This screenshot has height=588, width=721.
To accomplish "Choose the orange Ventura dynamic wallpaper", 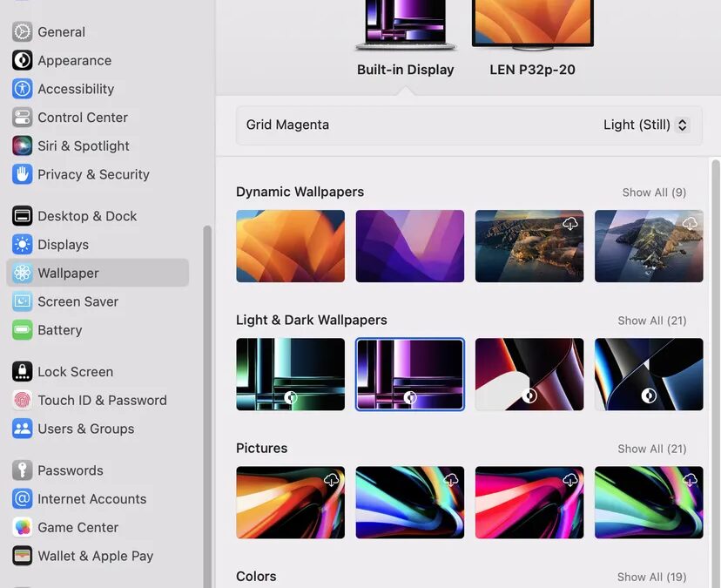I will click(290, 246).
